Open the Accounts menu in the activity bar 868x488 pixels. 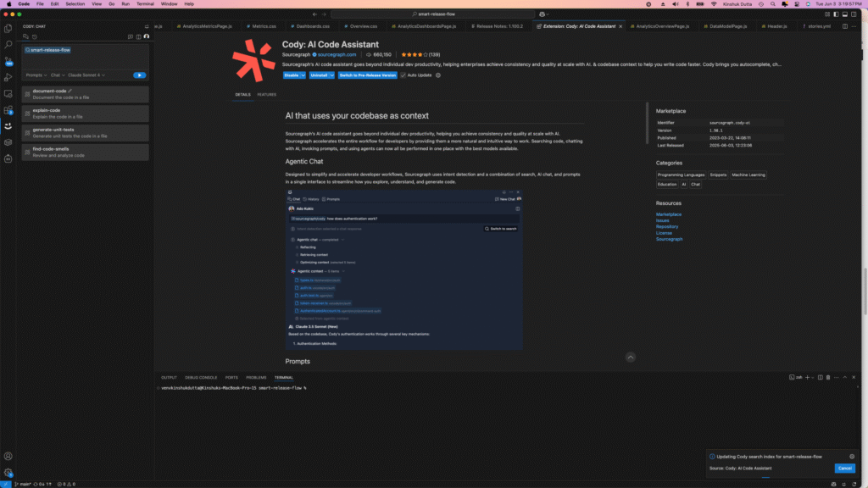8,457
